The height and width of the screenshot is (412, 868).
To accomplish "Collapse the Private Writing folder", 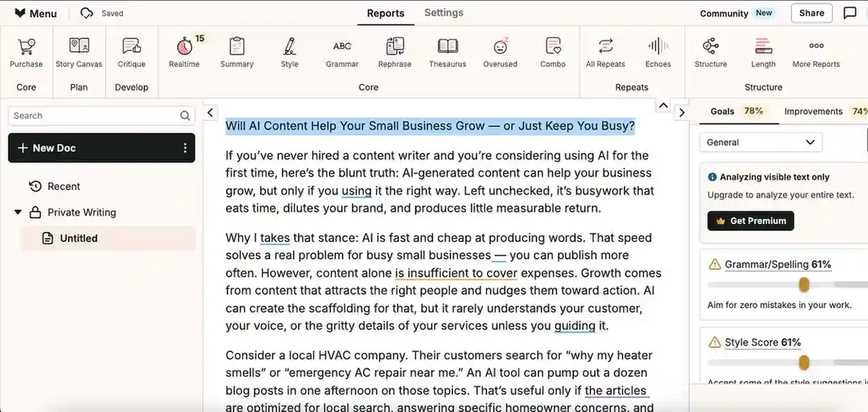I will point(18,213).
